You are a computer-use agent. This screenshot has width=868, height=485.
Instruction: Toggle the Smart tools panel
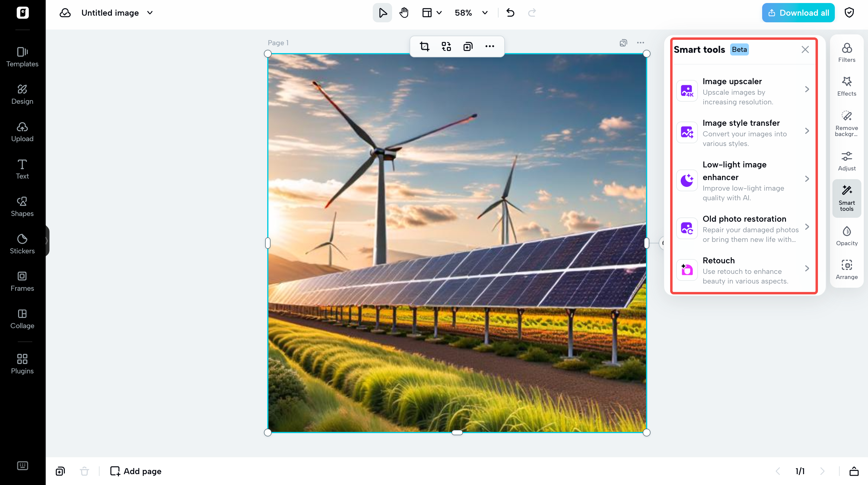pos(846,198)
